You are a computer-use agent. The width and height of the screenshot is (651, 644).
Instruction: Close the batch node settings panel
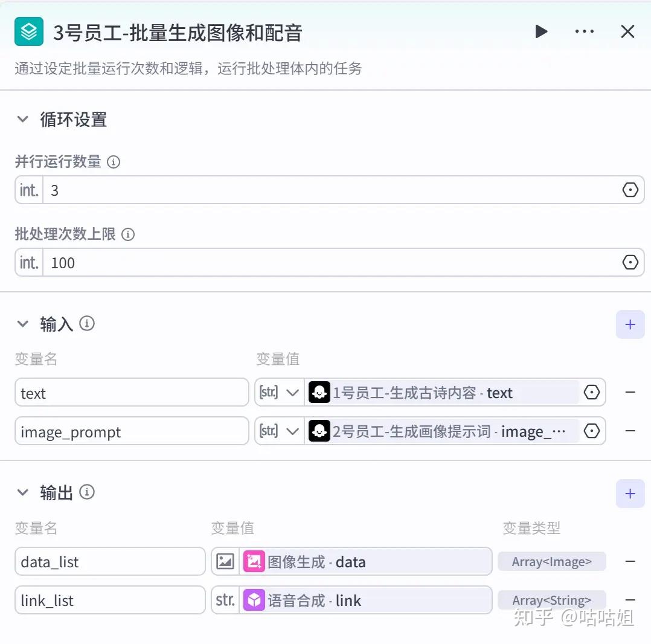[x=627, y=31]
